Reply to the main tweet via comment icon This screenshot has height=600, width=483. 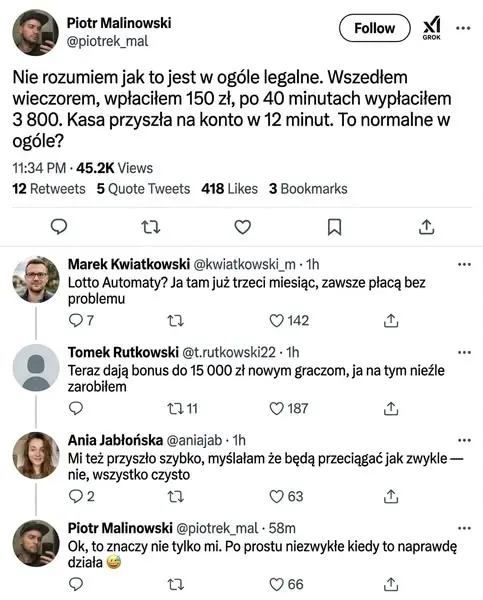(59, 227)
